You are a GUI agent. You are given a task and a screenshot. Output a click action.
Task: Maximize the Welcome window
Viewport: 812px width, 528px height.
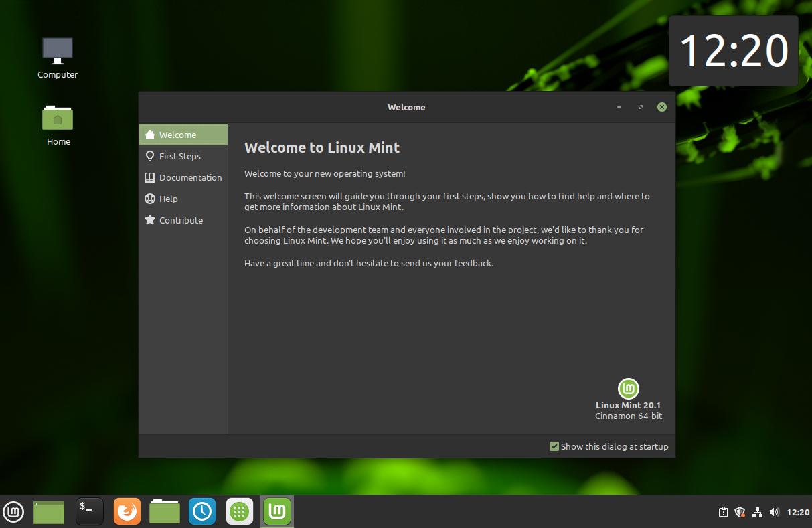tap(641, 107)
